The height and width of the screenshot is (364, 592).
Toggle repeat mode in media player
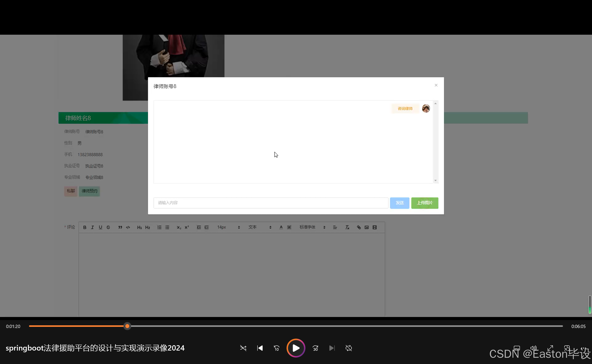pyautogui.click(x=349, y=348)
